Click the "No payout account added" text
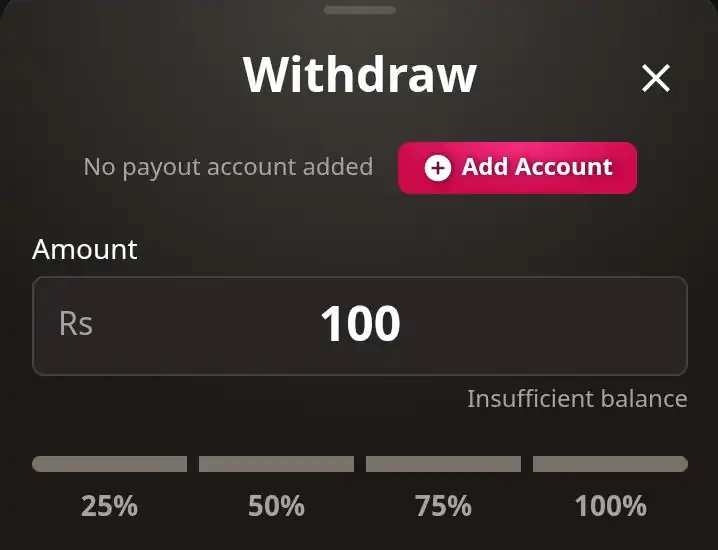 (x=228, y=167)
